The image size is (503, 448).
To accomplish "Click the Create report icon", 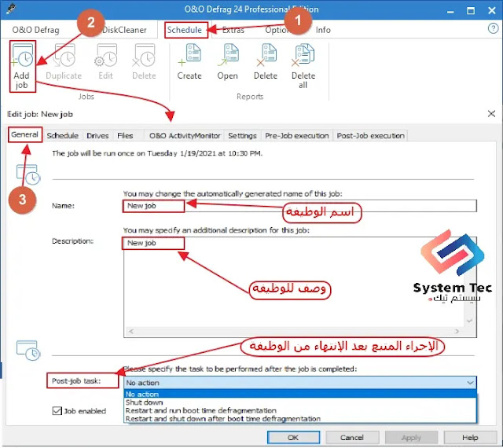I will click(x=189, y=54).
